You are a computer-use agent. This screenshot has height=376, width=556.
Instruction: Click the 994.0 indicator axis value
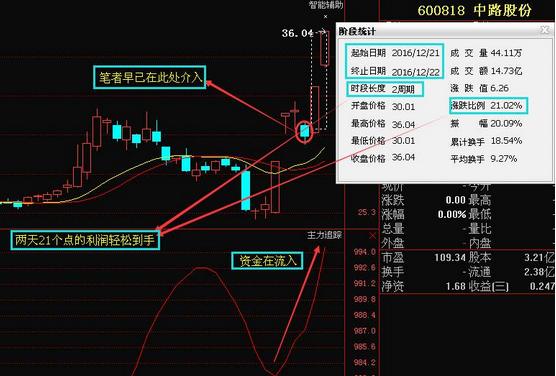tap(365, 252)
